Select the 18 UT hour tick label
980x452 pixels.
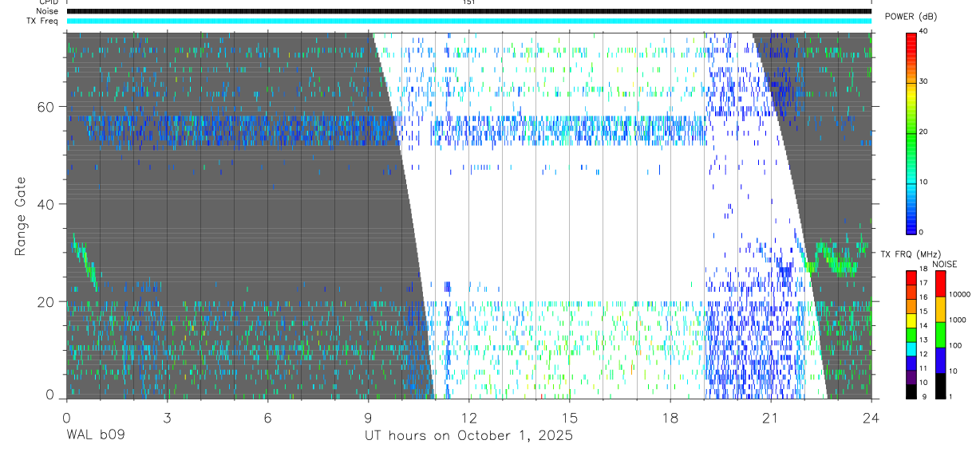(x=670, y=417)
